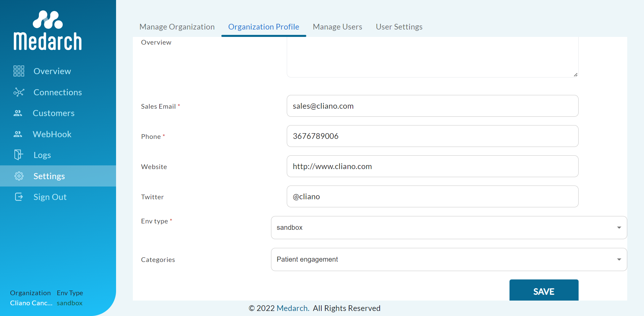The height and width of the screenshot is (316, 644).
Task: Click the Website URL input field
Action: [433, 166]
